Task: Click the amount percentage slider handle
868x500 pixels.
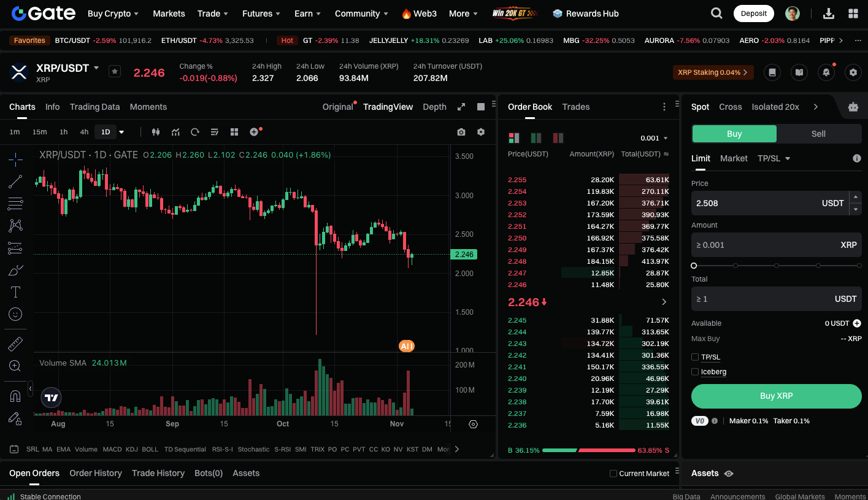Action: click(x=694, y=266)
